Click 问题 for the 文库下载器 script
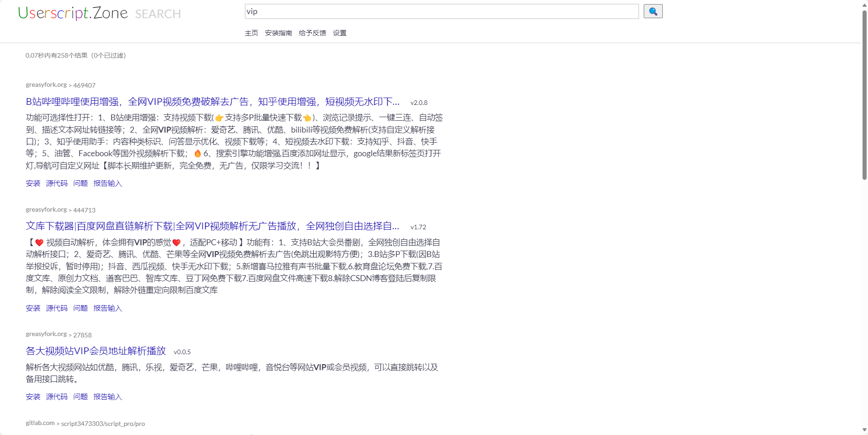The height and width of the screenshot is (435, 868). pos(80,308)
